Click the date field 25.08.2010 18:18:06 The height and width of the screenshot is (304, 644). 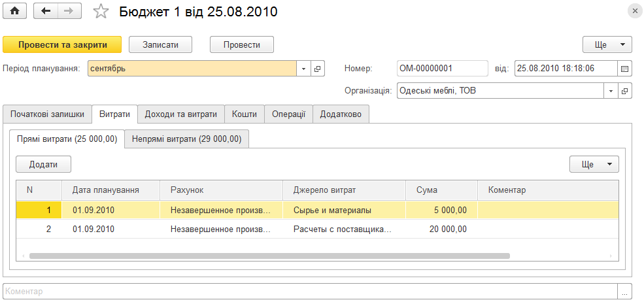click(x=566, y=69)
